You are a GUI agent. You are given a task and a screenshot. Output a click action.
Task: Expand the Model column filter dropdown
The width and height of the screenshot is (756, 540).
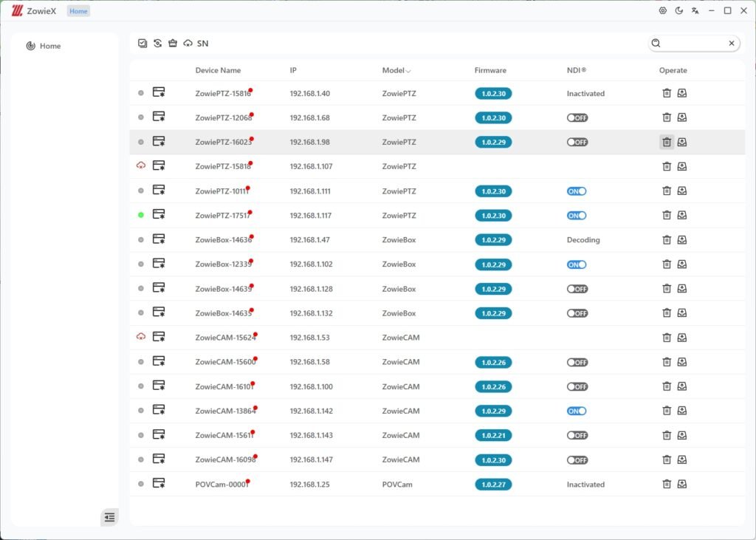click(408, 71)
